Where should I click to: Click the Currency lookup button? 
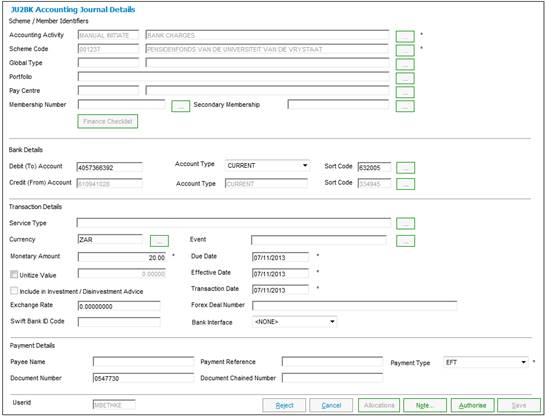[159, 241]
